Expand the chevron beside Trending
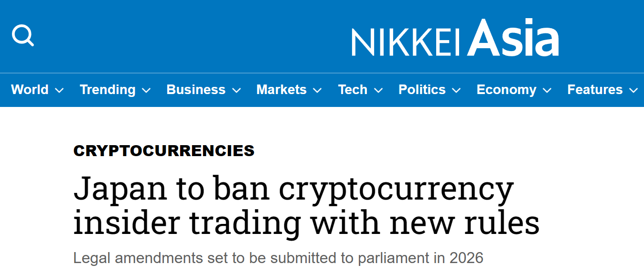Screen dimensions: 644x275 (147, 90)
